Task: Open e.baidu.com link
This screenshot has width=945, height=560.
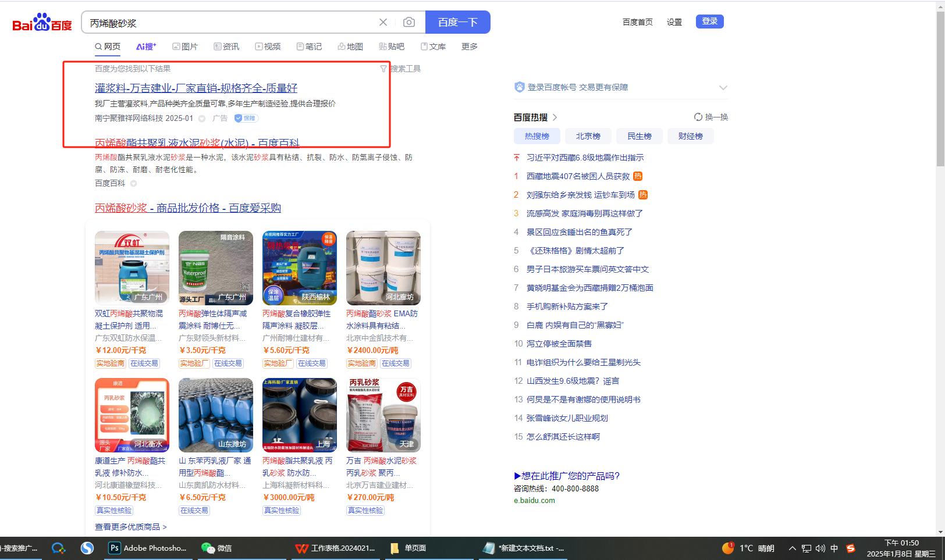Action: [x=534, y=501]
